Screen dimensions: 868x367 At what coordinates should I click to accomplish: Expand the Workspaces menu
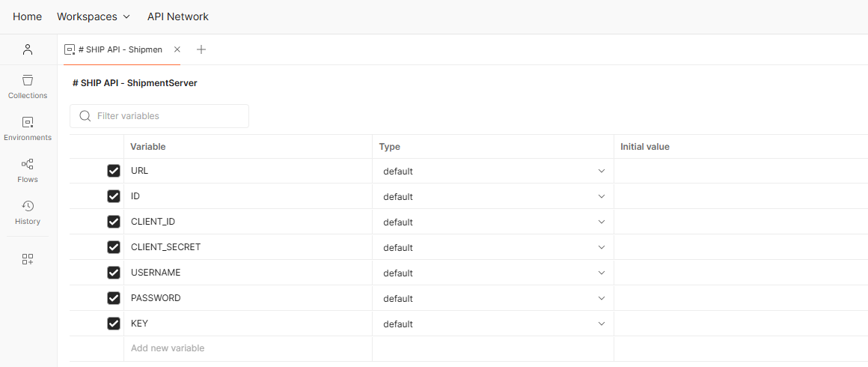pyautogui.click(x=94, y=16)
